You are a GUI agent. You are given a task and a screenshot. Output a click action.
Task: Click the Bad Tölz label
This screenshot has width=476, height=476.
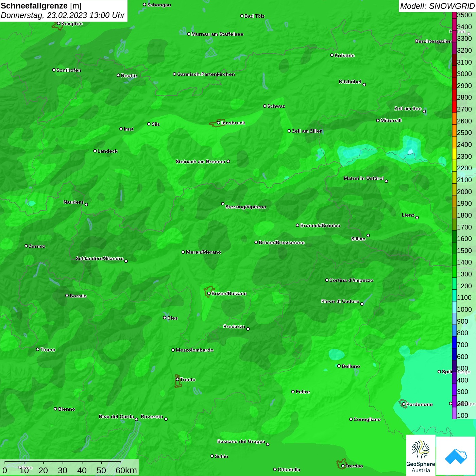tap(254, 16)
